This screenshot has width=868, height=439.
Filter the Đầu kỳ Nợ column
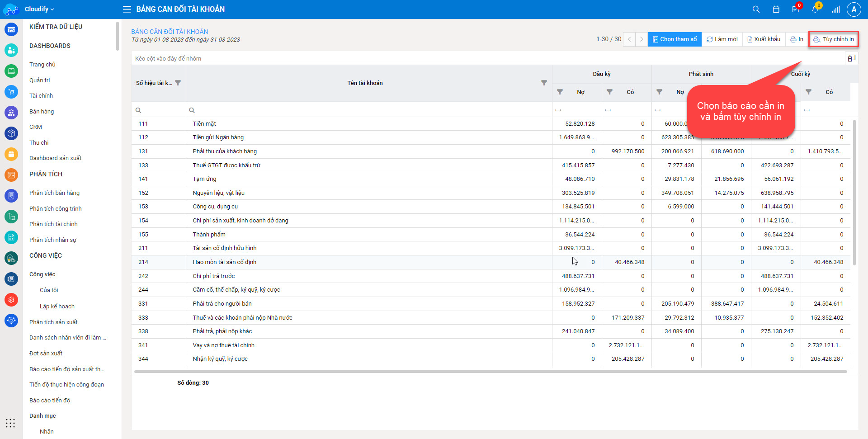(560, 92)
